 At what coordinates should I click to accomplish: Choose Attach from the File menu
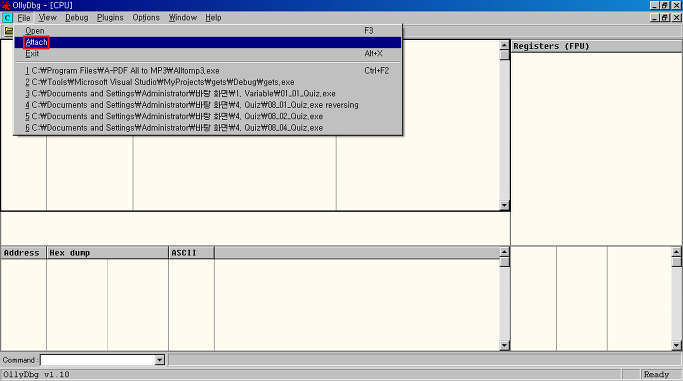point(208,42)
